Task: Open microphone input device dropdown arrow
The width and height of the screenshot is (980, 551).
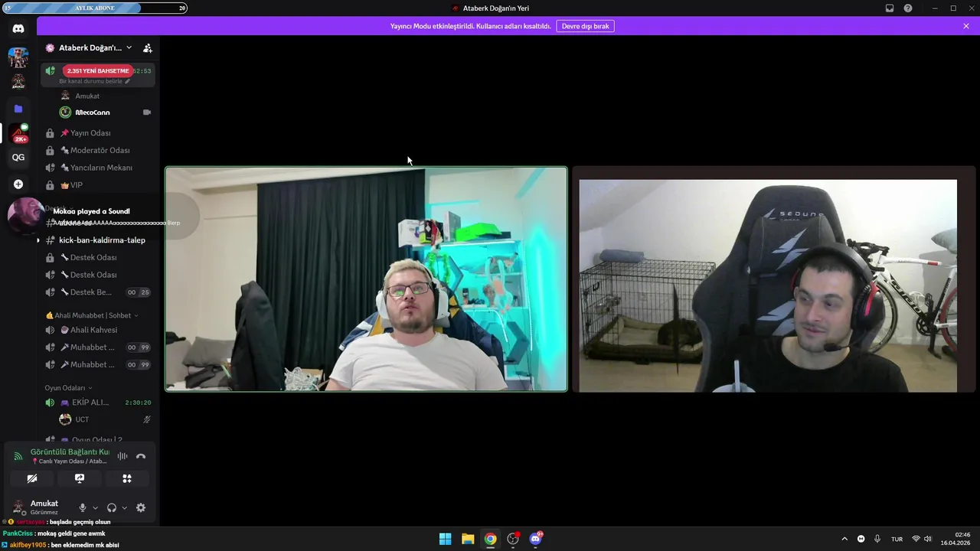Action: click(x=95, y=507)
